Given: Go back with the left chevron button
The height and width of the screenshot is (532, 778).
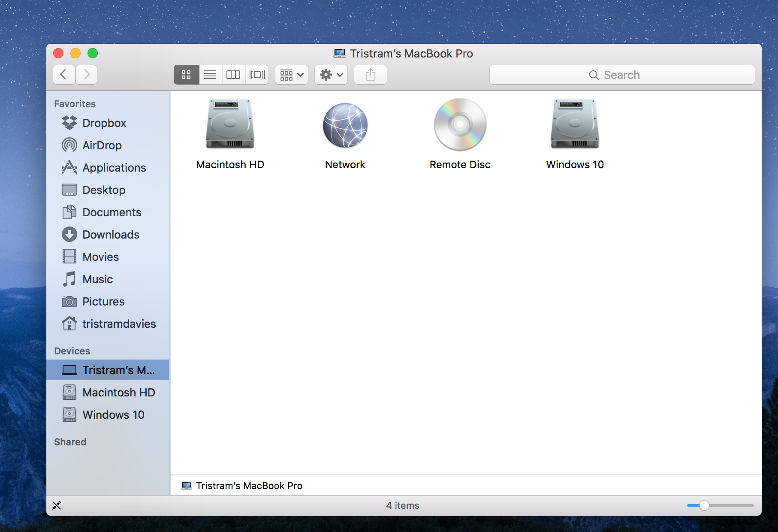Looking at the screenshot, I should tap(64, 75).
